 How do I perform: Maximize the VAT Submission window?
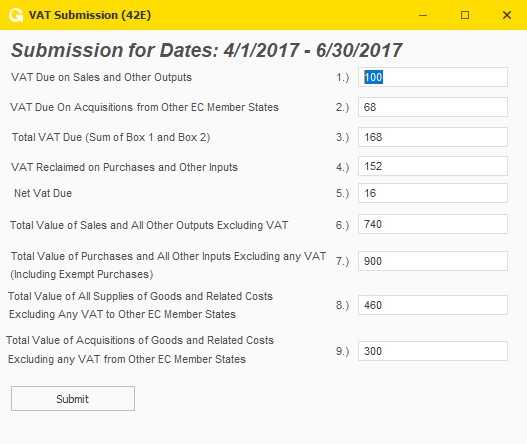465,15
